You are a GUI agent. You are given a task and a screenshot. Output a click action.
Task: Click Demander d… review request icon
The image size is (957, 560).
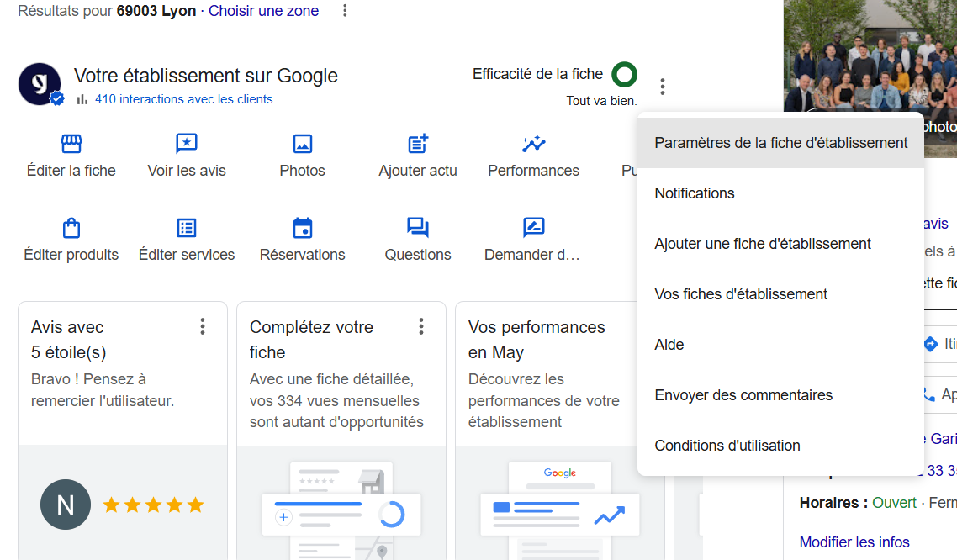(534, 227)
